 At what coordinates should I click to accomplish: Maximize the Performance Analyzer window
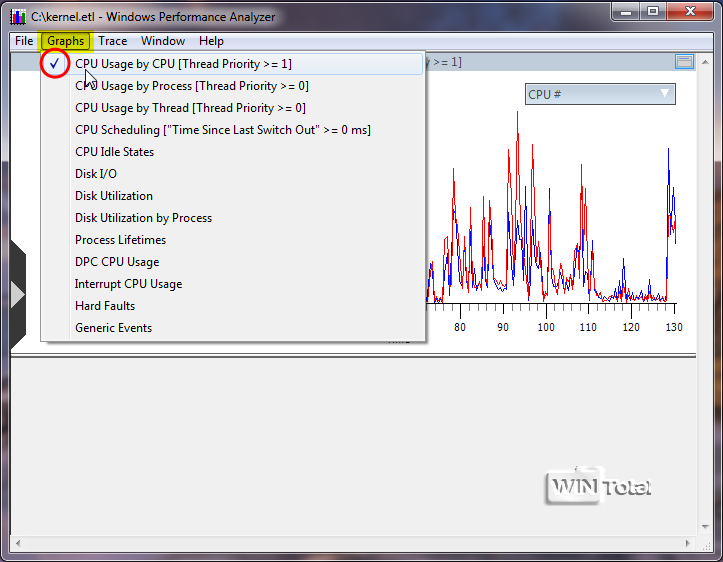tap(653, 12)
